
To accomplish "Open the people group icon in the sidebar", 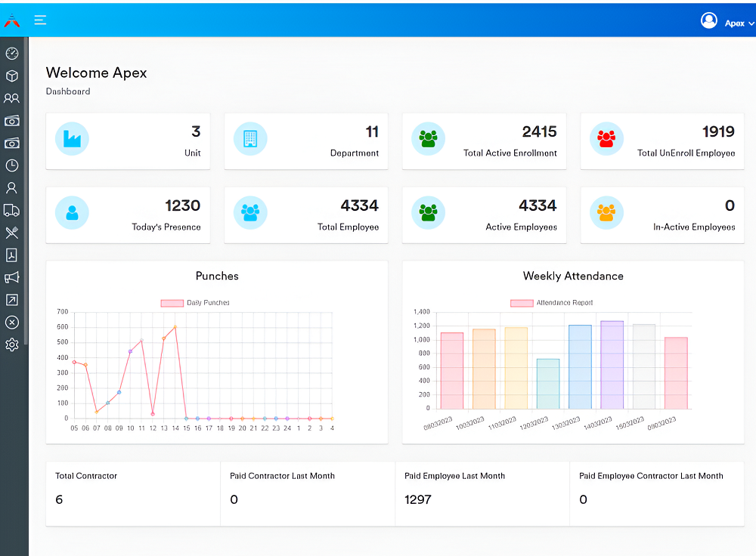I will (x=12, y=98).
